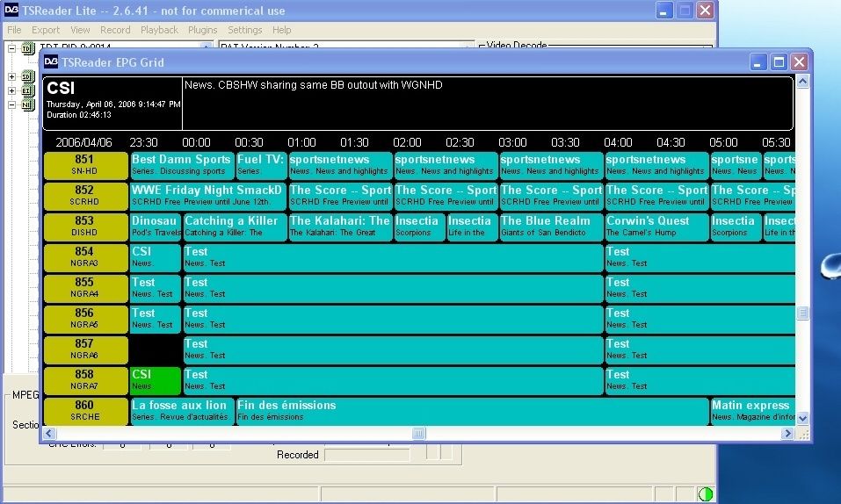Click the green status indicator in the status bar
The image size is (841, 504).
coord(706,493)
